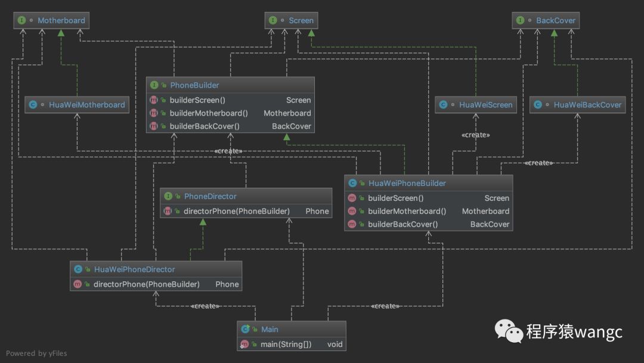
Task: Click method icon of PhoneBuilder builderMotherboard()
Action: tap(154, 113)
